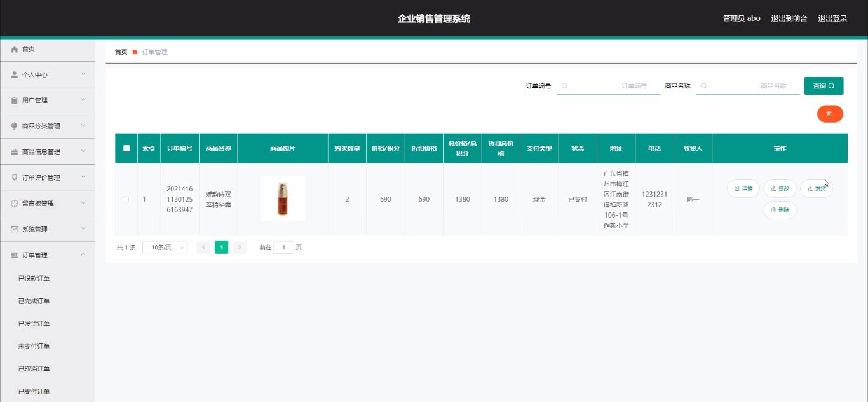This screenshot has height=402, width=868.
Task: Click the clipboard icon beside 用户管理
Action: pyautogui.click(x=15, y=100)
